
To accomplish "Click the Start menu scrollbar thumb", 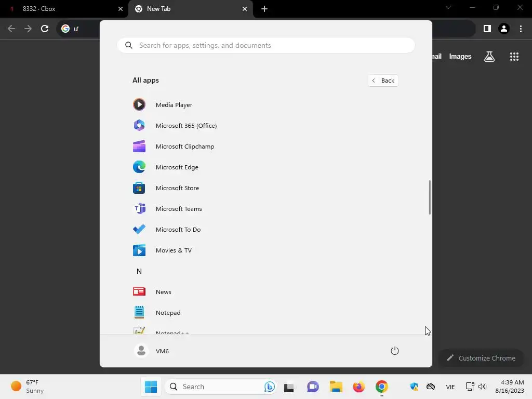I will 430,197.
